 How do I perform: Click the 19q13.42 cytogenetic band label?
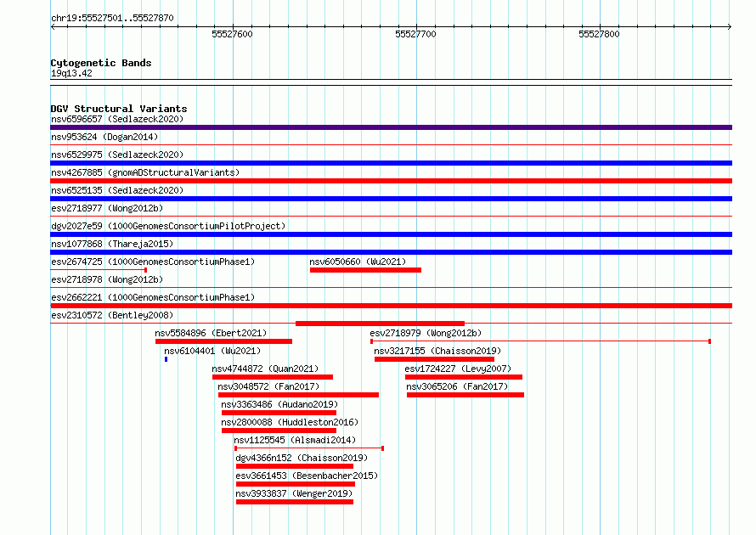[71, 73]
